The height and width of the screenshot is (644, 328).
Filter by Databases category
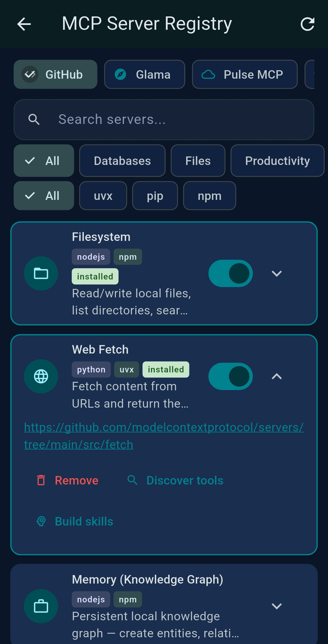point(122,161)
